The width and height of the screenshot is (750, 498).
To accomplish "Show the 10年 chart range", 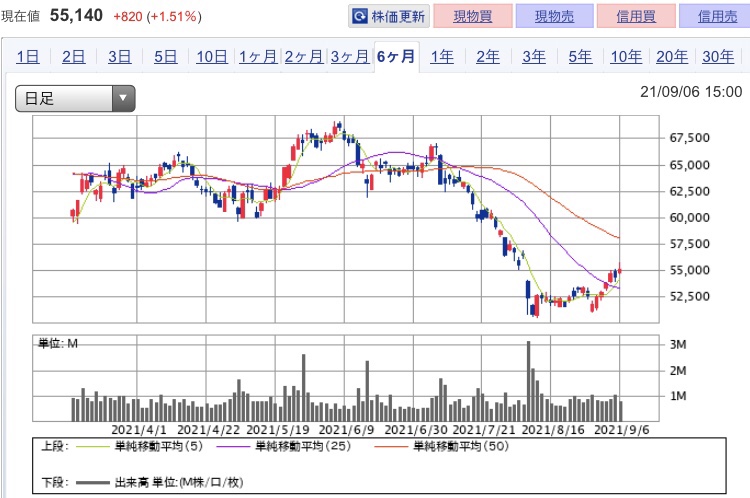I will pos(626,57).
